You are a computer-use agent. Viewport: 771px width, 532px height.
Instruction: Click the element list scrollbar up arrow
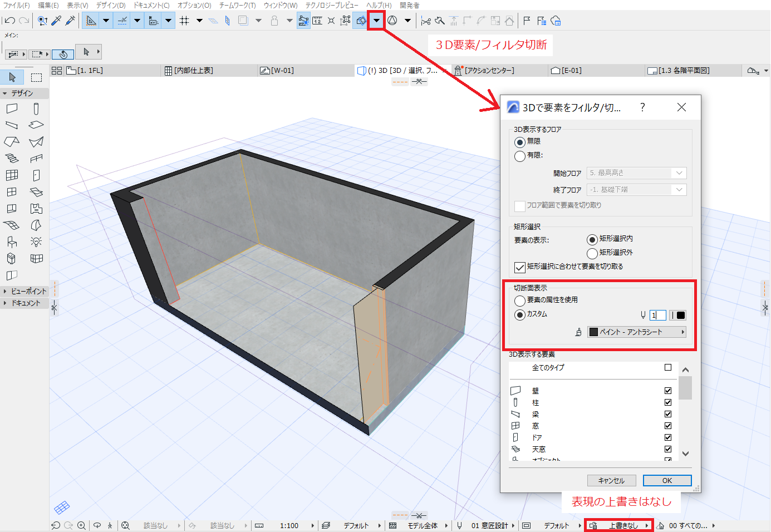685,370
